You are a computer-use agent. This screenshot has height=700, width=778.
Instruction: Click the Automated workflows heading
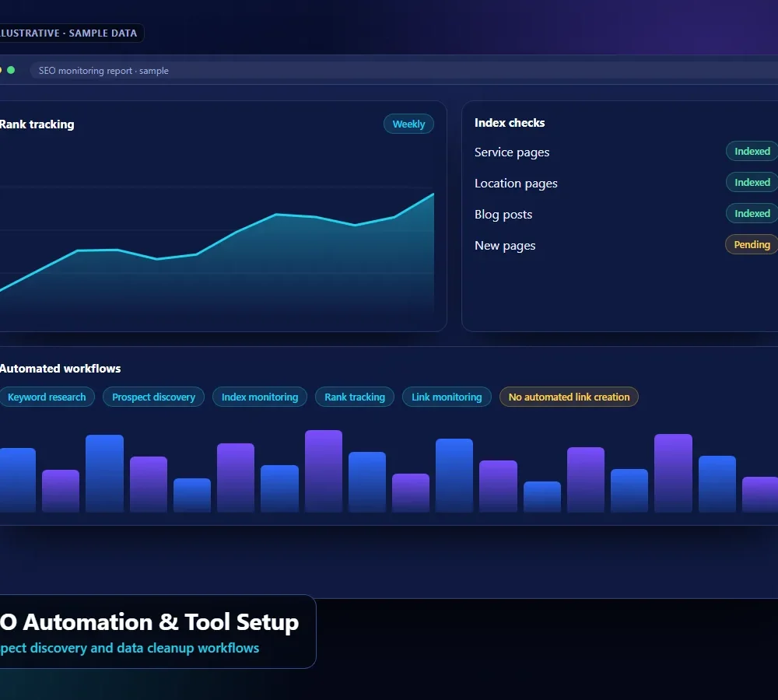pyautogui.click(x=60, y=369)
